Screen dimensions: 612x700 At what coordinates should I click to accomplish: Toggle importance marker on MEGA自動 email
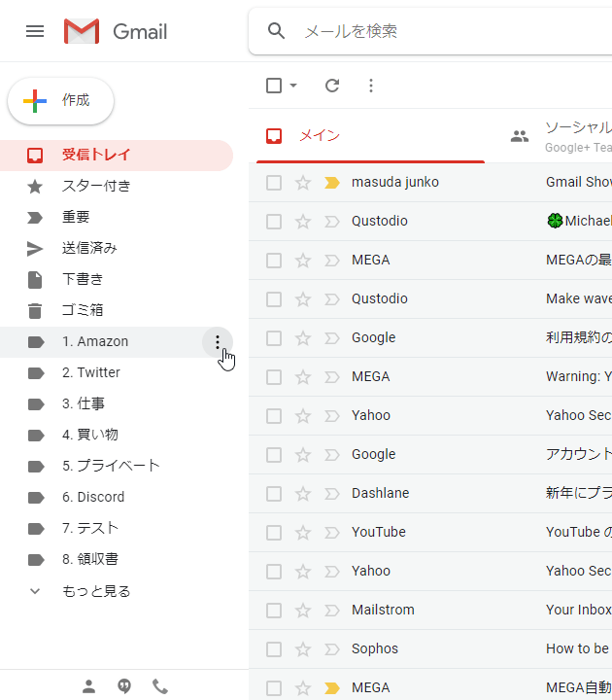coord(332,688)
